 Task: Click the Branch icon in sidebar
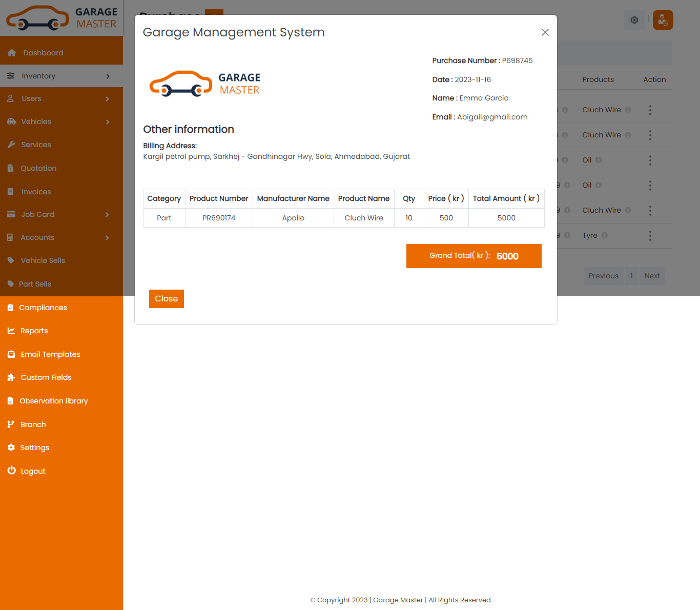[x=11, y=424]
